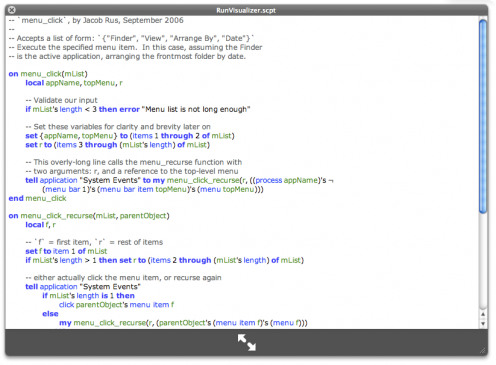The width and height of the screenshot is (496, 365).
Task: Click the 'on menu_click(mList)' handler line
Action: click(x=48, y=74)
